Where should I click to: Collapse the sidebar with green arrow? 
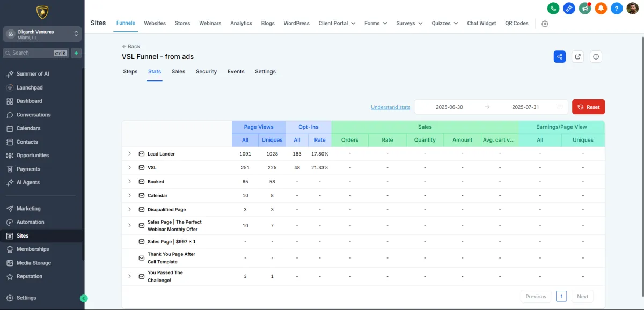pos(84,298)
